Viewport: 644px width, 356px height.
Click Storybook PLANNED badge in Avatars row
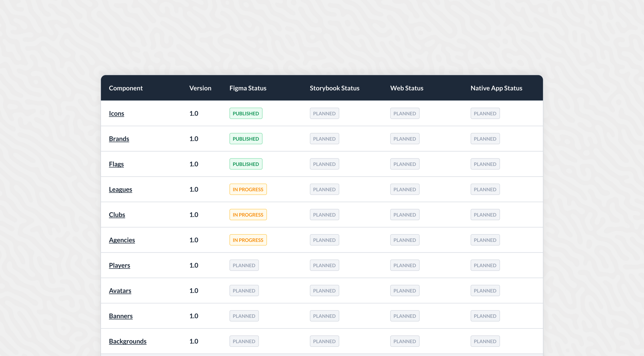click(x=325, y=291)
